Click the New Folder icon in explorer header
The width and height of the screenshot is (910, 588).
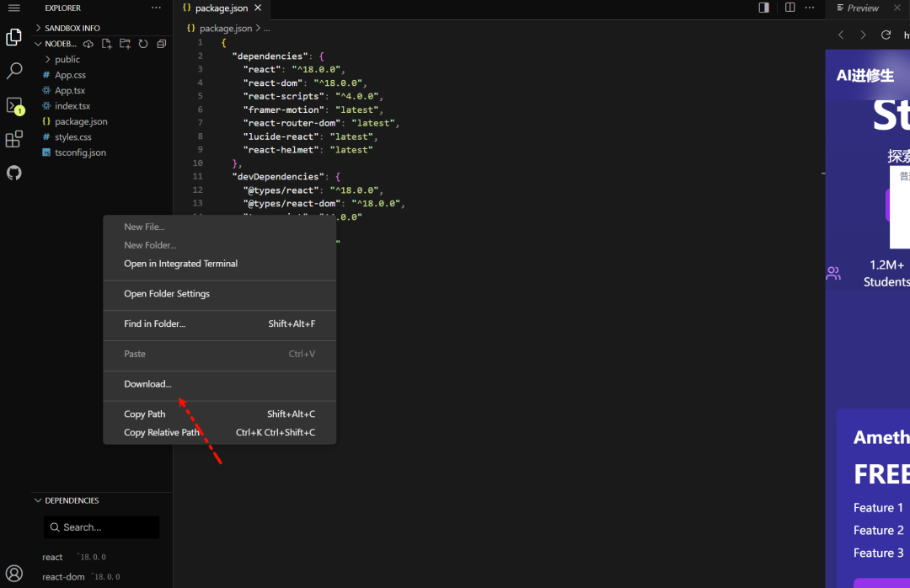125,44
